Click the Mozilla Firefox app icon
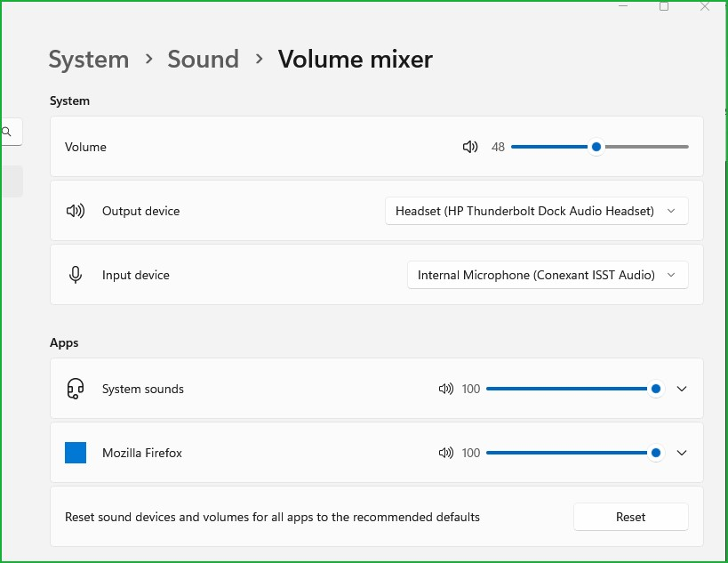This screenshot has width=728, height=563. pos(76,453)
